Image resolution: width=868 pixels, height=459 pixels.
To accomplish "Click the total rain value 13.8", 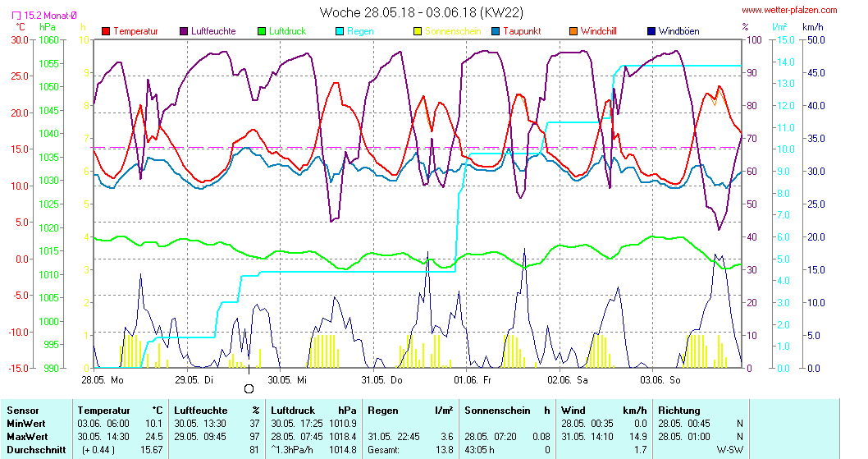I will pos(445,450).
